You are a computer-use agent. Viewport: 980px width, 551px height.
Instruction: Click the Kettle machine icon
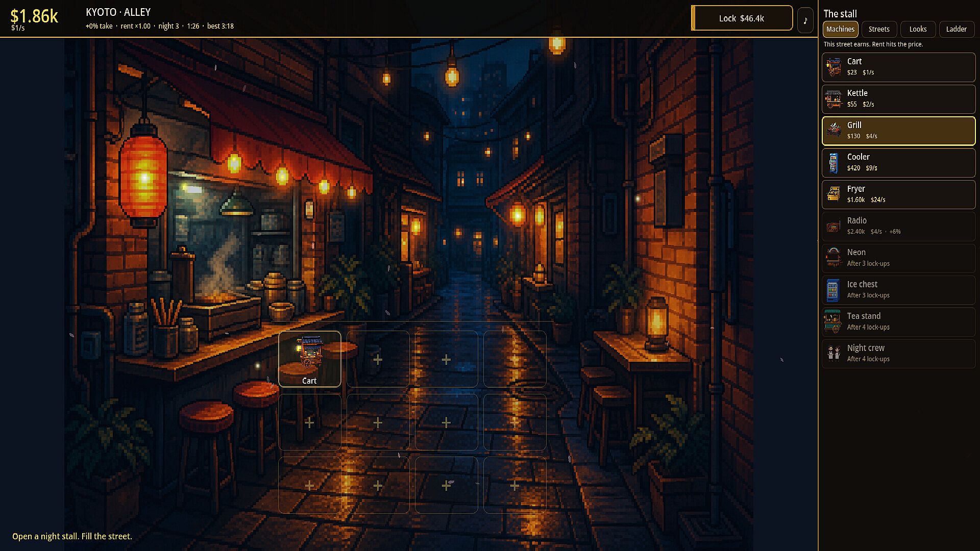click(834, 99)
